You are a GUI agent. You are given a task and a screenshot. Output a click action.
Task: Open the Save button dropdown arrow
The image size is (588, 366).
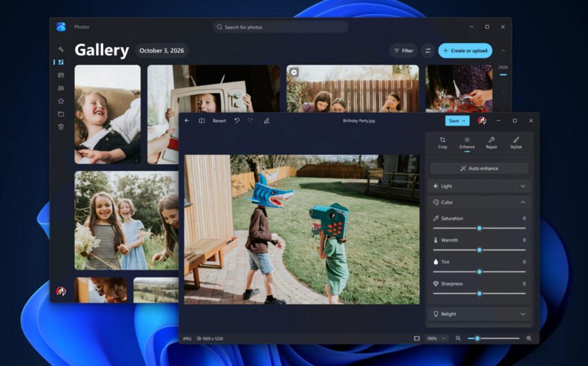464,121
